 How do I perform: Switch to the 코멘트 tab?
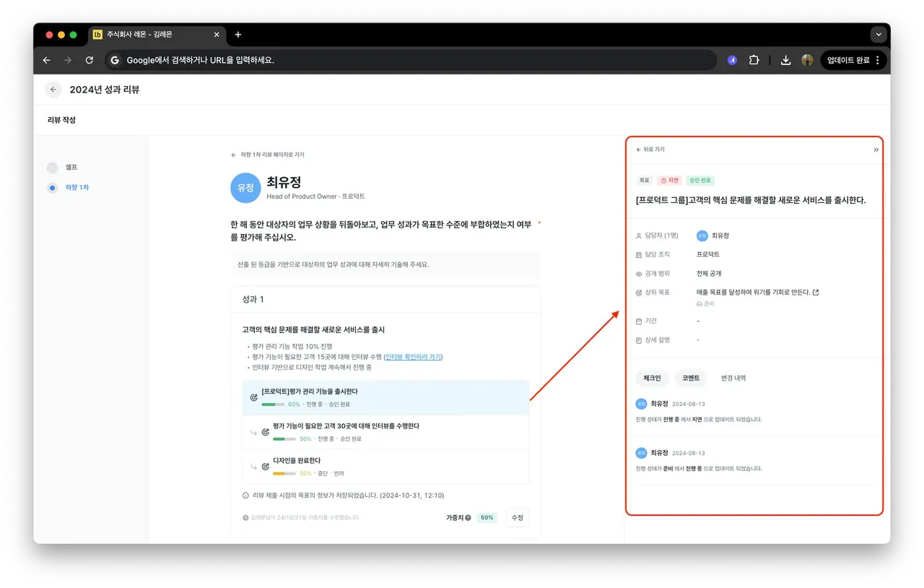[x=691, y=378]
